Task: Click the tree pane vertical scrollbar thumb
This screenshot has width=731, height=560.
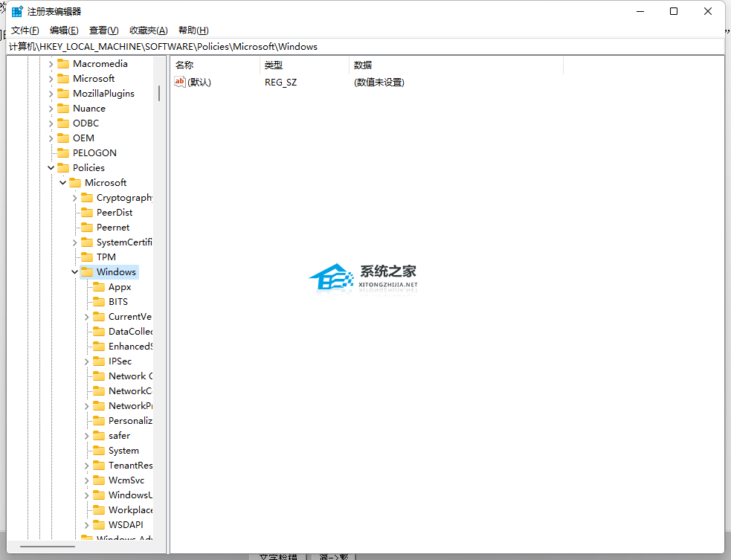Action: click(x=159, y=93)
